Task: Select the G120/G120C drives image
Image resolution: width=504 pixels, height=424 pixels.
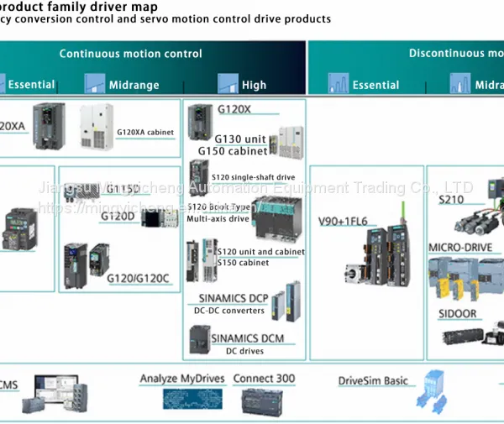Action: pyautogui.click(x=87, y=265)
